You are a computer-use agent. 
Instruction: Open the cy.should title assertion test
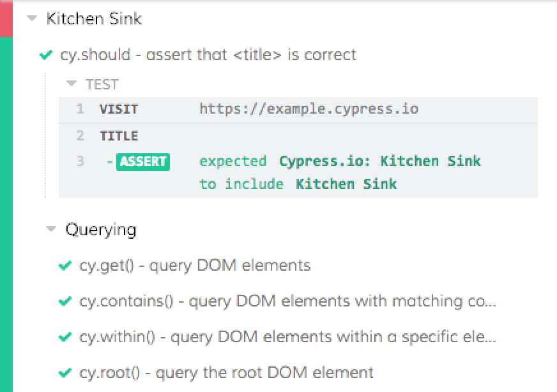(208, 55)
